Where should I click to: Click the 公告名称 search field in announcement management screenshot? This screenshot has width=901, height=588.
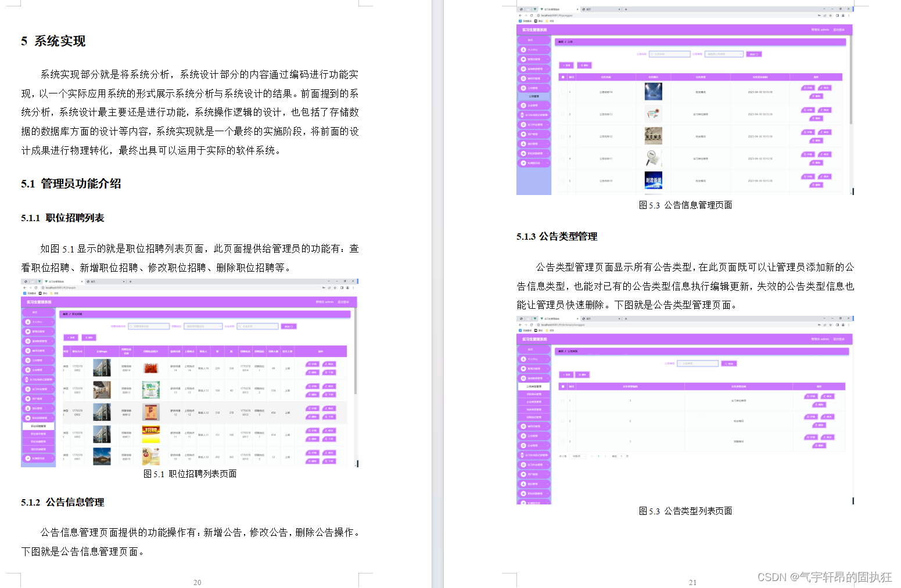(669, 54)
